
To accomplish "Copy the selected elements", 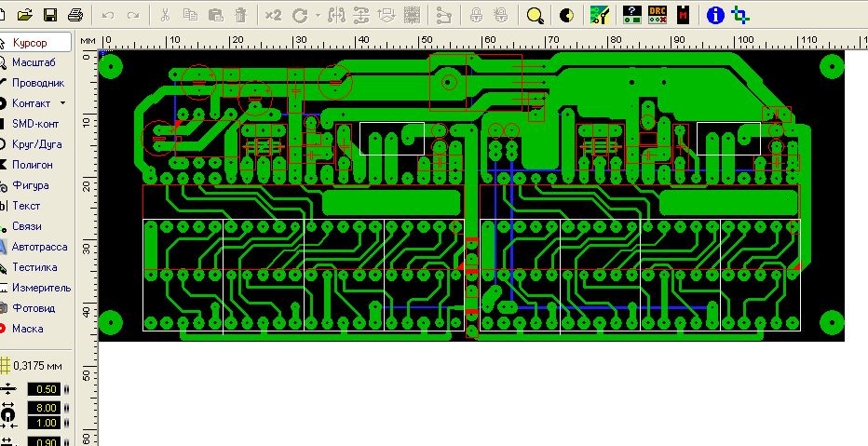I will tap(190, 15).
